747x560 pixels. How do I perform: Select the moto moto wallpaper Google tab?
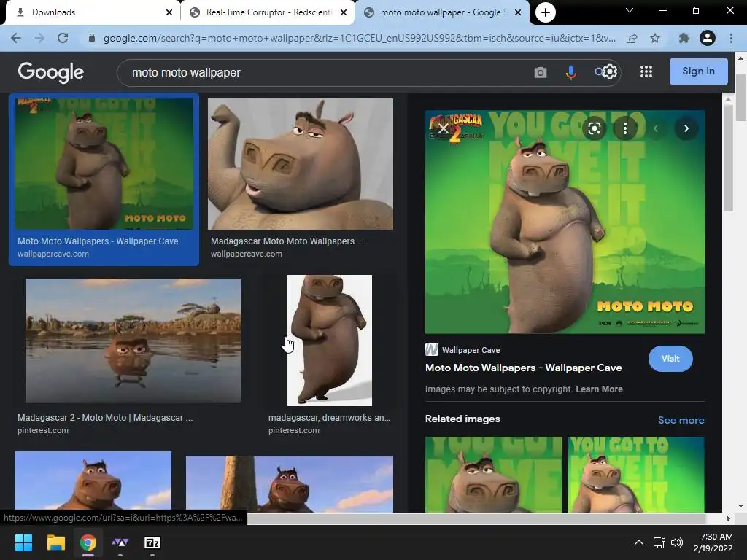pos(441,12)
